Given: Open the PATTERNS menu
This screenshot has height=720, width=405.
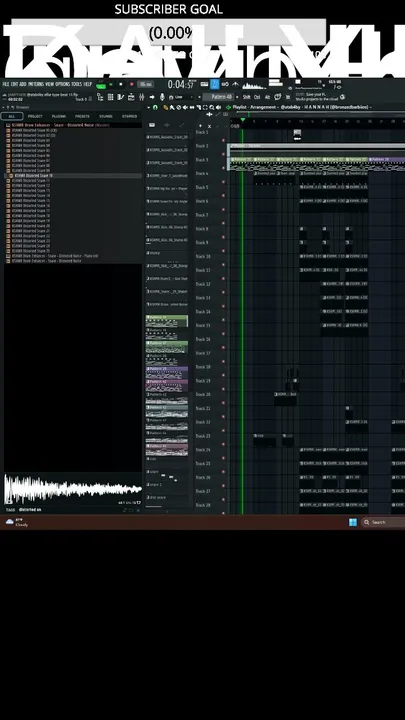Looking at the screenshot, I should click(x=36, y=84).
